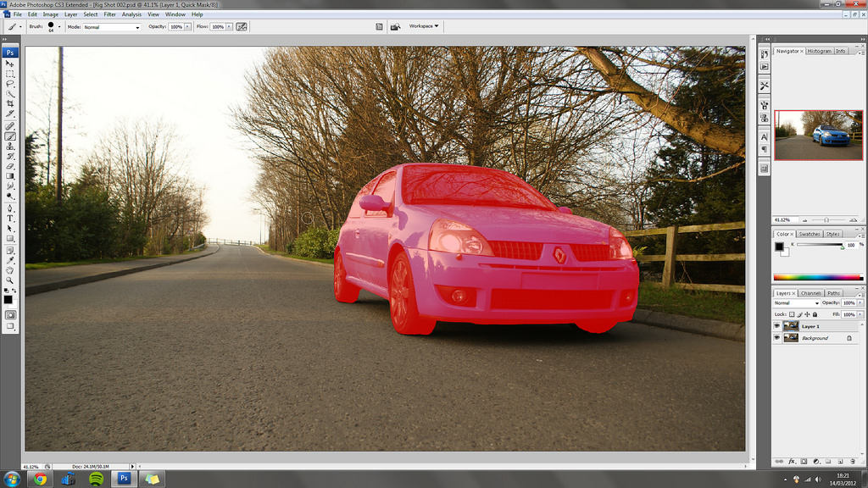Click the color spectrum ramp in Color panel
This screenshot has width=868, height=488.
[816, 277]
